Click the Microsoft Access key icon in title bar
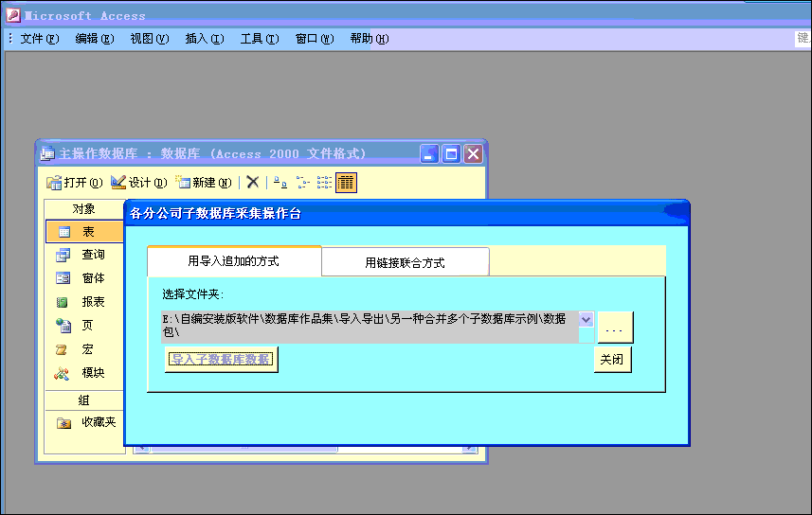 pos(13,15)
